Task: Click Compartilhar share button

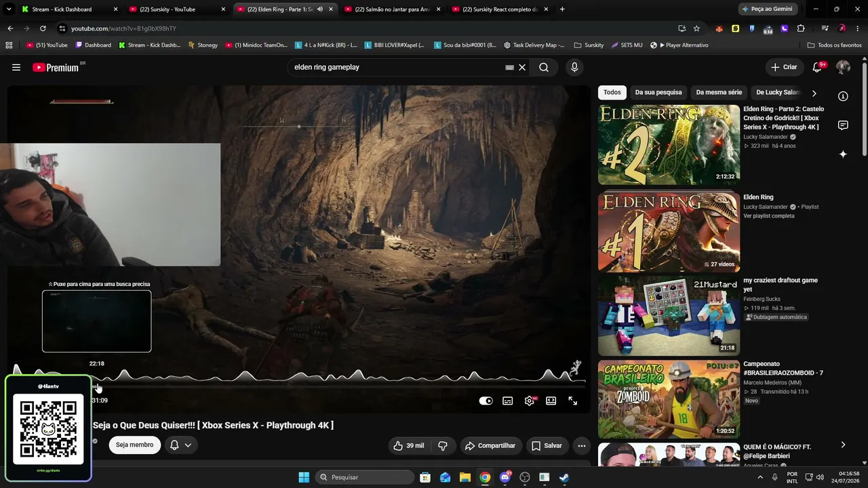Action: click(490, 445)
